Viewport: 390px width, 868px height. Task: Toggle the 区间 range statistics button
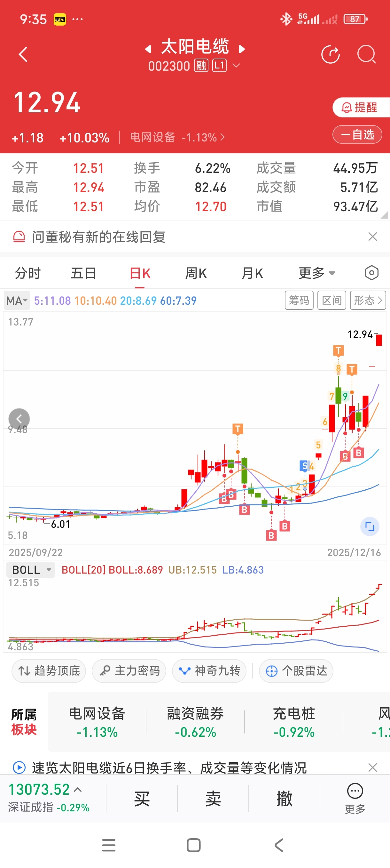pyautogui.click(x=331, y=300)
